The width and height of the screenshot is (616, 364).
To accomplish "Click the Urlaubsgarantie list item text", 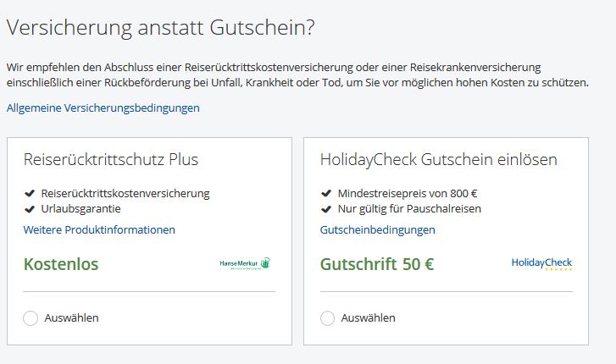I will 80,209.
